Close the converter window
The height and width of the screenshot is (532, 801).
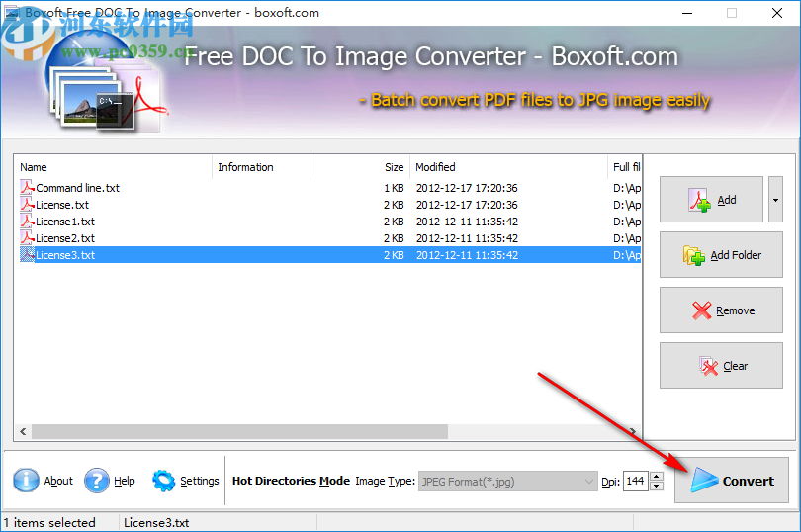(777, 13)
